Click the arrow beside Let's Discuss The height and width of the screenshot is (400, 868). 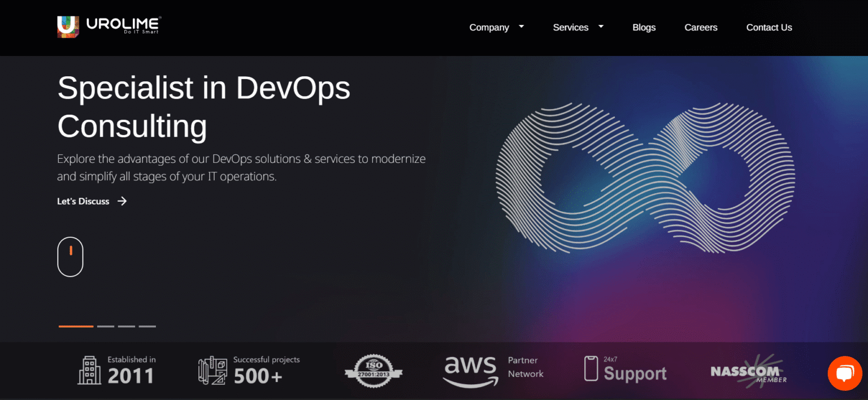pos(122,201)
